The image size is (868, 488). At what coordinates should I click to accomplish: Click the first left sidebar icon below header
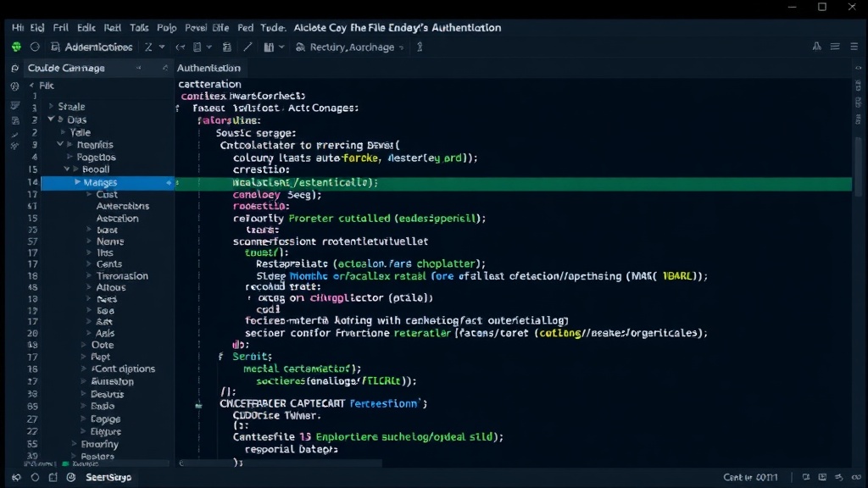point(15,86)
